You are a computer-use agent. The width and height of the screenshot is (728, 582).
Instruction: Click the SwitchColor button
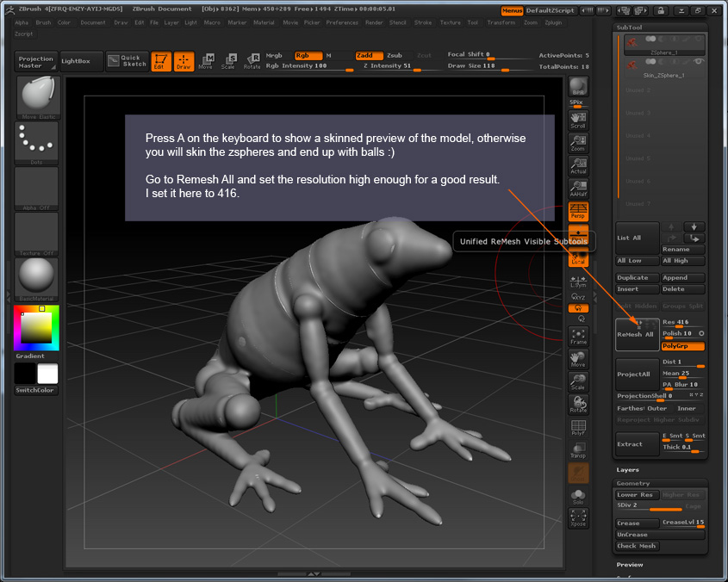[36, 390]
